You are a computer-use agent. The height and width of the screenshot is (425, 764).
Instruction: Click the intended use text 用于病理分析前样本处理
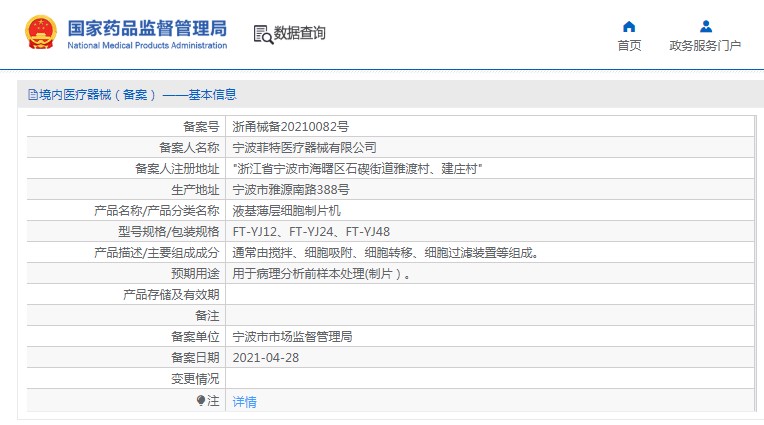click(320, 274)
